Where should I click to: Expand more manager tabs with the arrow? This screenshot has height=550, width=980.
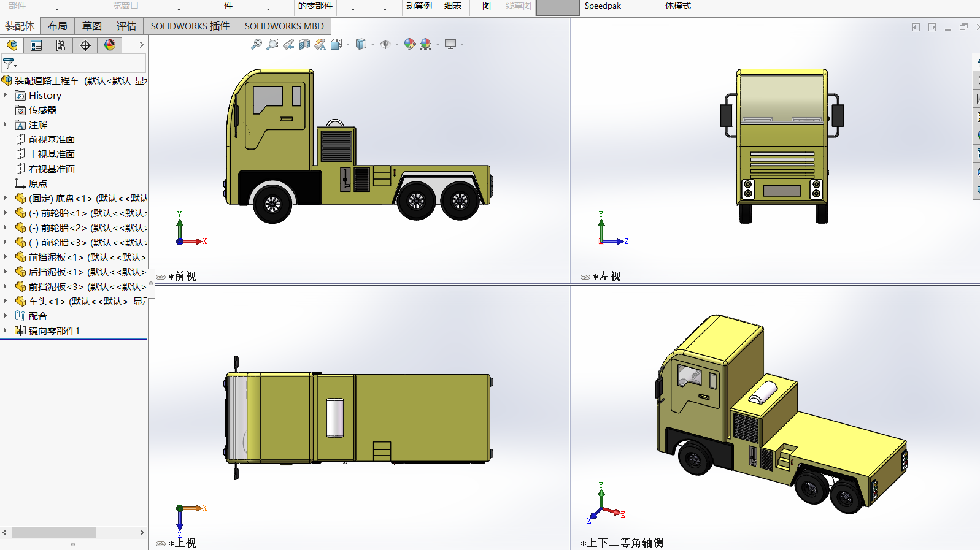tap(141, 45)
